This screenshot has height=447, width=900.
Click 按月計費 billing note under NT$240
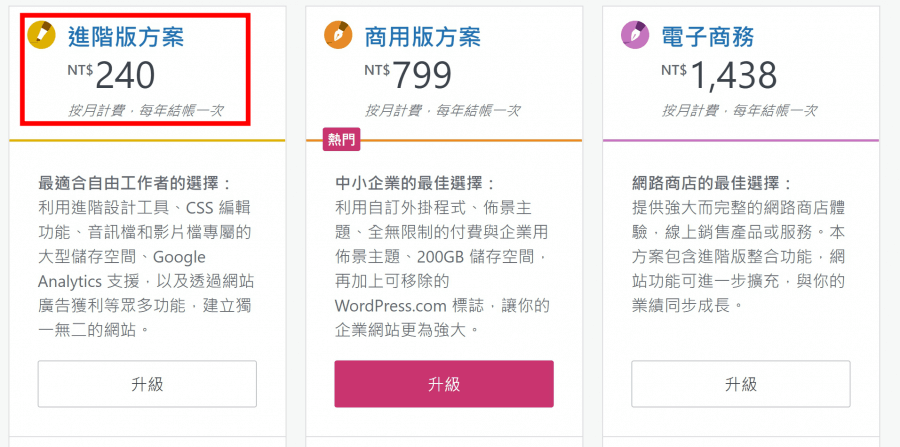[x=146, y=111]
